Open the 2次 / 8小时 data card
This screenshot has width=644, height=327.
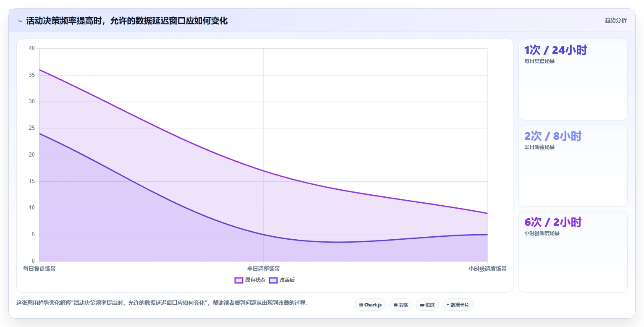pos(573,165)
